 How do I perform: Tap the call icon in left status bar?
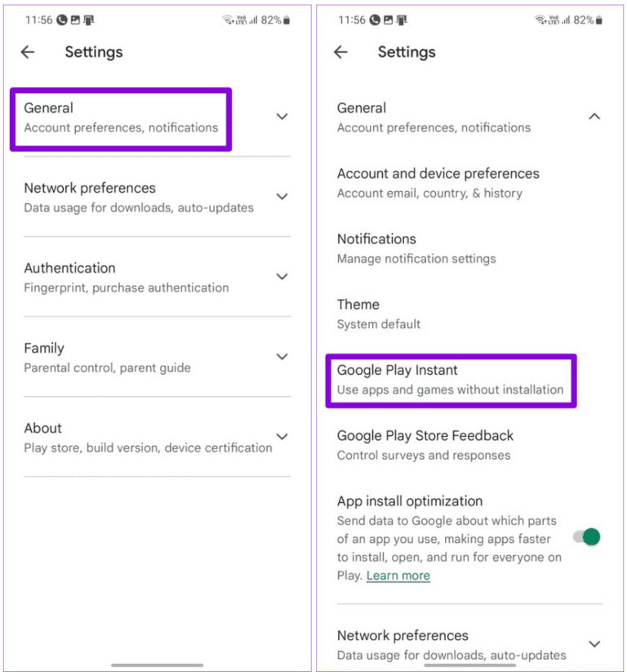(61, 20)
